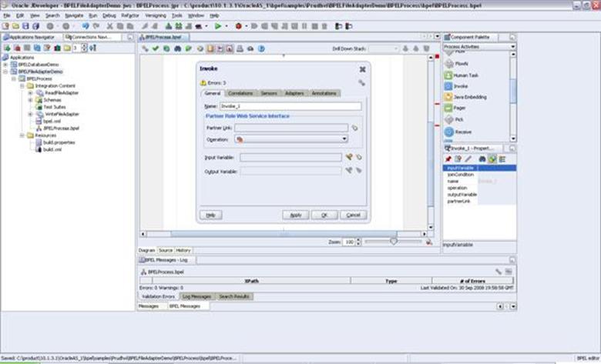Collapse the Integration Content folder
Screen dimensions: 601x364
coord(22,85)
